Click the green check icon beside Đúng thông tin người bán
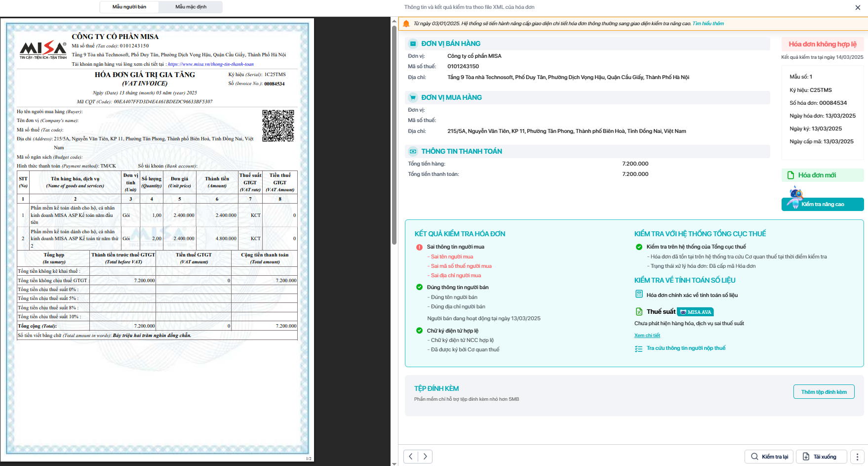The width and height of the screenshot is (868, 466). pyautogui.click(x=419, y=288)
